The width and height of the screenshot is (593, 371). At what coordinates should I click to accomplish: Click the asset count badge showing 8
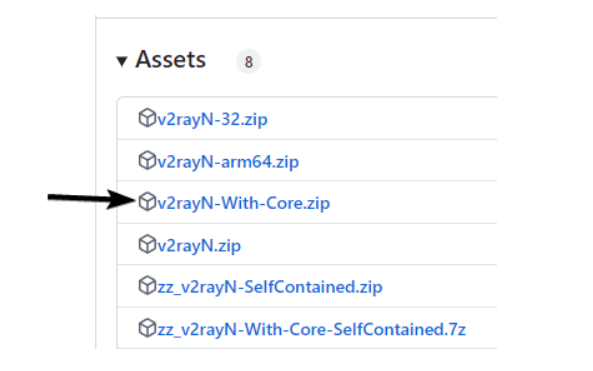(248, 62)
